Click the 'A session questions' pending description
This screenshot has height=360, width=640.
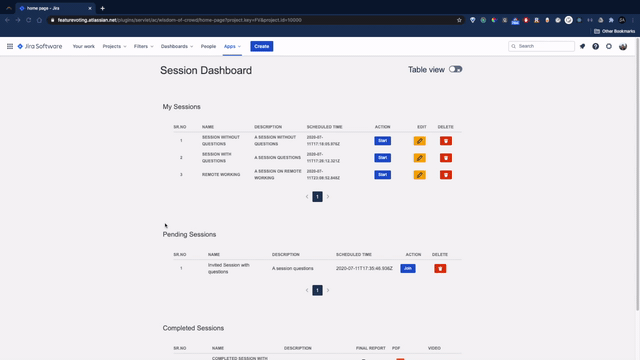[x=293, y=269]
